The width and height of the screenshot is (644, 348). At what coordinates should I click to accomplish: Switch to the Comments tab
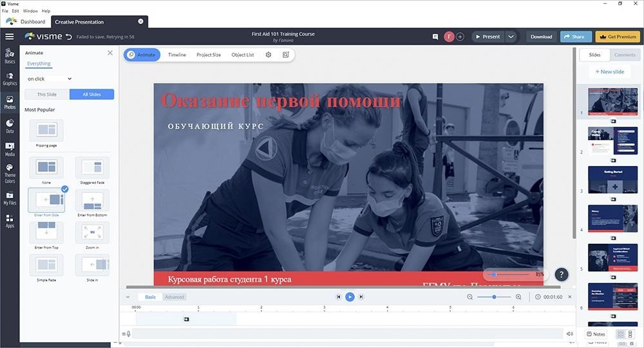tap(624, 55)
